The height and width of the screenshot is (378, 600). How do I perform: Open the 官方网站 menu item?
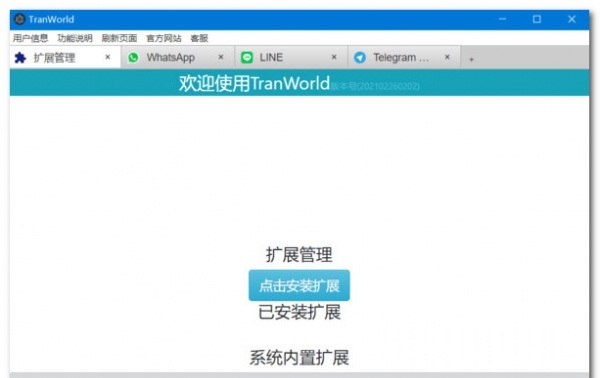pos(164,38)
